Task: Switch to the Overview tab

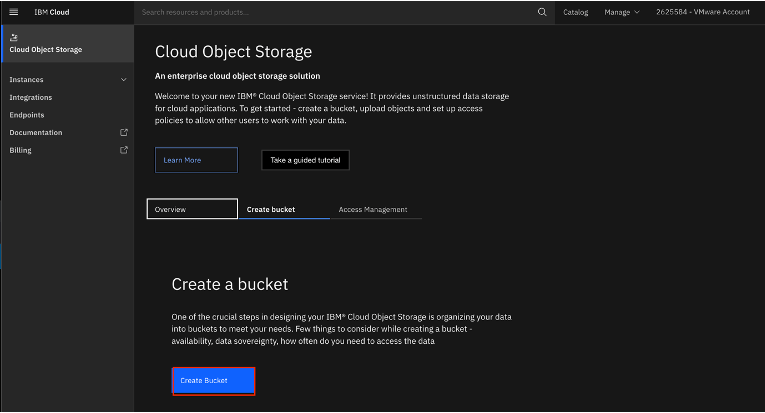Action: pyautogui.click(x=192, y=209)
